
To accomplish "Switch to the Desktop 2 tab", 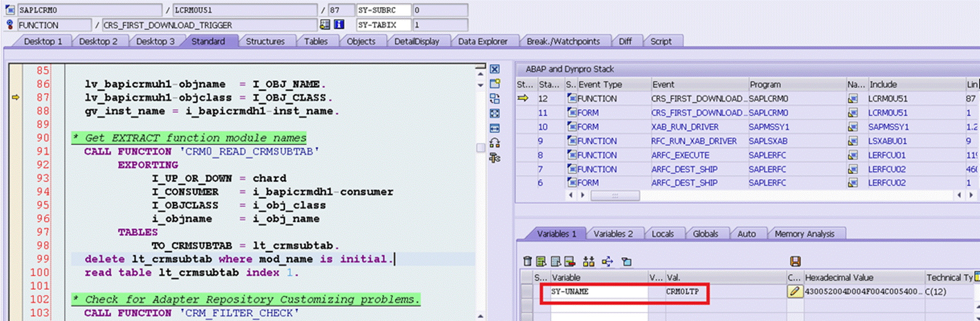I will [98, 41].
